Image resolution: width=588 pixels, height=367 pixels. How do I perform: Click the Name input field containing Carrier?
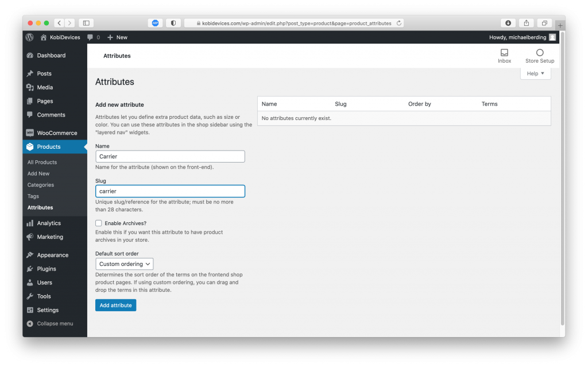(x=170, y=156)
